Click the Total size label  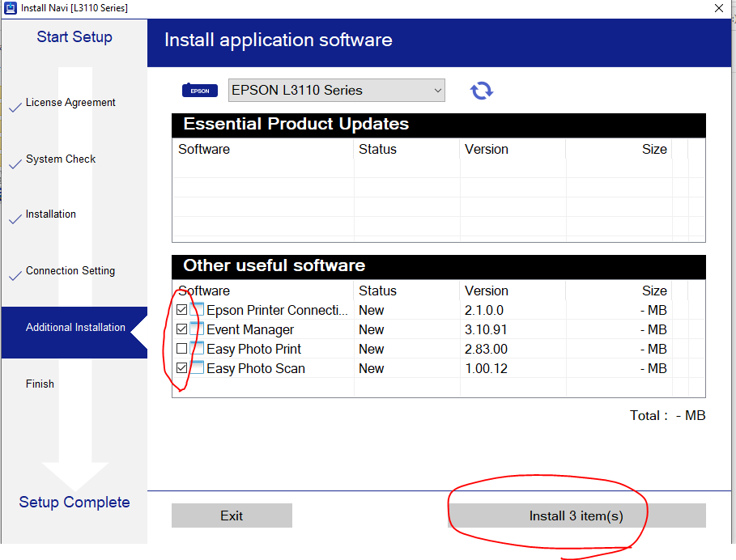(667, 415)
